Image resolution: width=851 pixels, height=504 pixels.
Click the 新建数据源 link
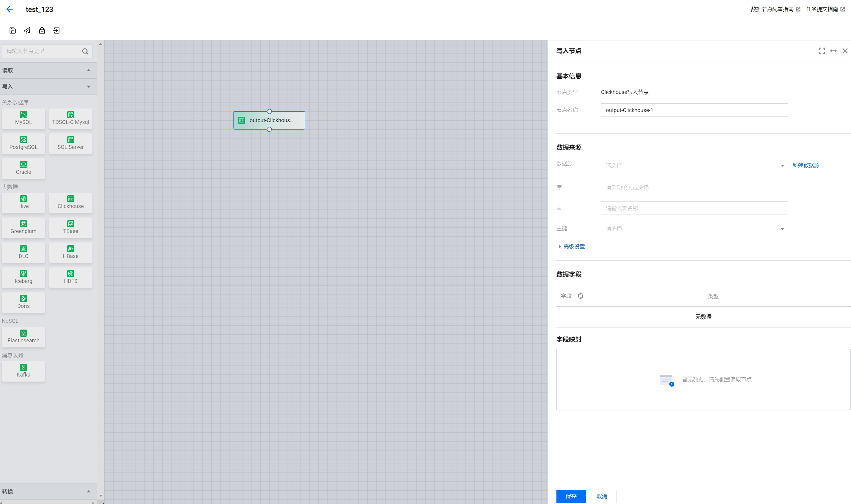[806, 165]
